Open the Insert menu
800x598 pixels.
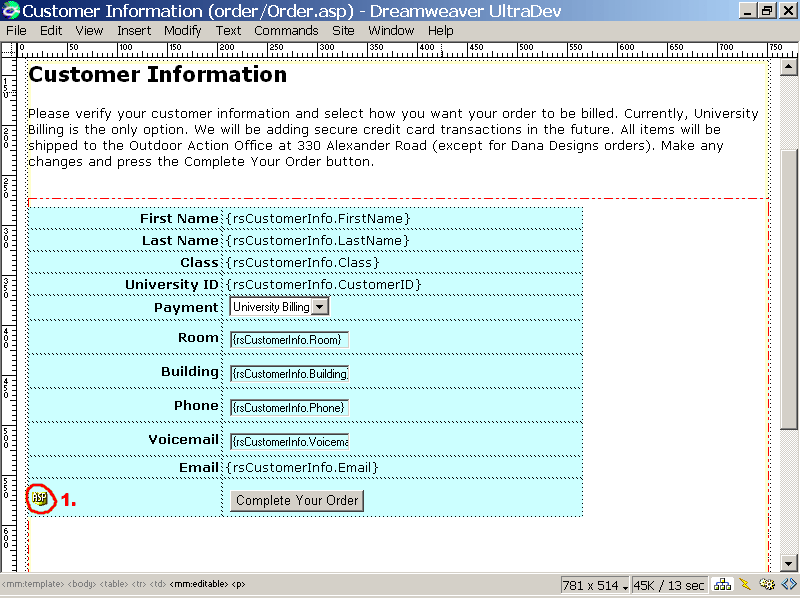[134, 30]
